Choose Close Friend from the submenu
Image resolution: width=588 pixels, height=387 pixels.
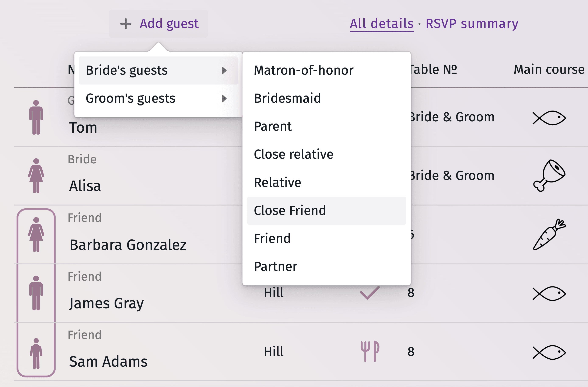[x=290, y=210]
